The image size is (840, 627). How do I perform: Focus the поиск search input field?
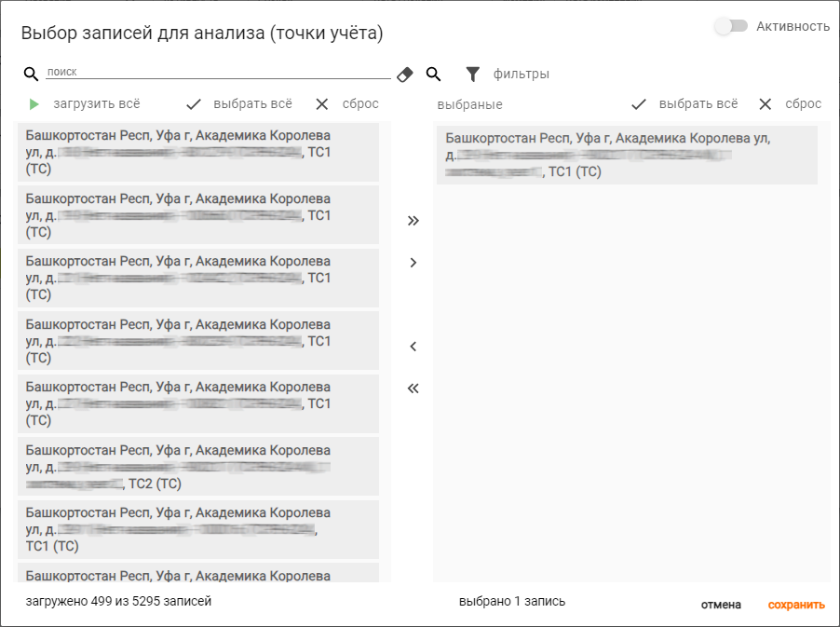[x=218, y=72]
